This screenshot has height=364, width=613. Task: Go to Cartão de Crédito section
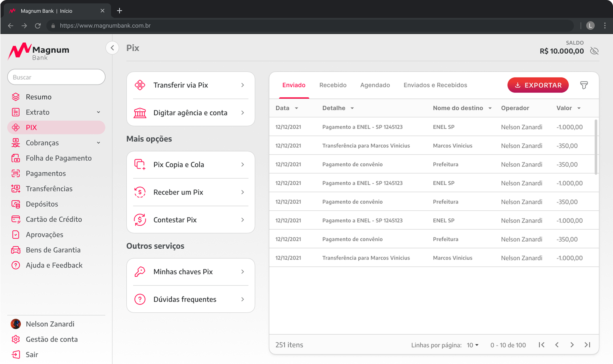(54, 219)
